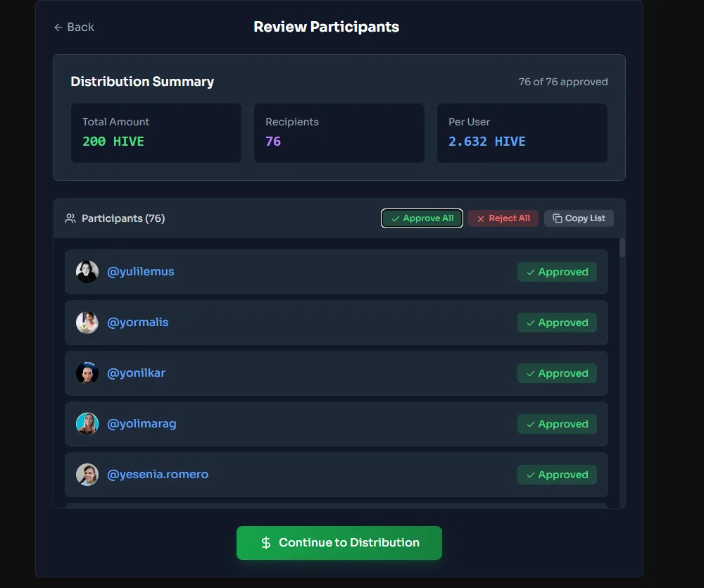Image resolution: width=704 pixels, height=588 pixels.
Task: Click the avatar of @yesenia.romero
Action: [87, 475]
